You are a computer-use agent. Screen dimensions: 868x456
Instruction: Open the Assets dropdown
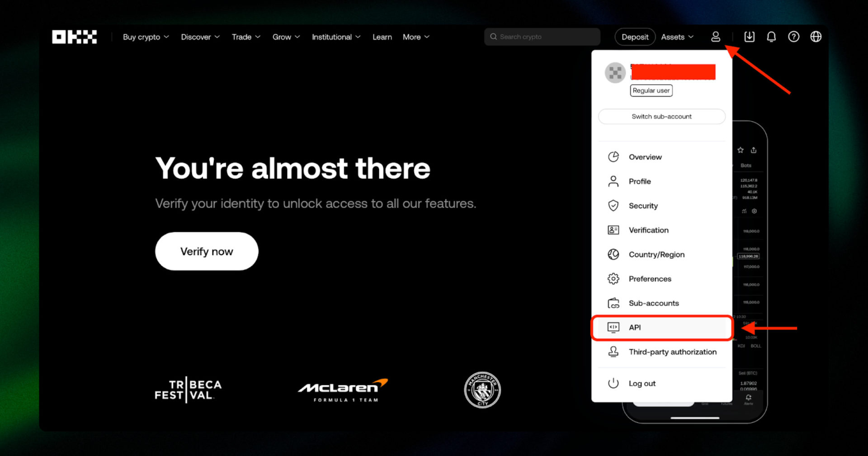(677, 37)
